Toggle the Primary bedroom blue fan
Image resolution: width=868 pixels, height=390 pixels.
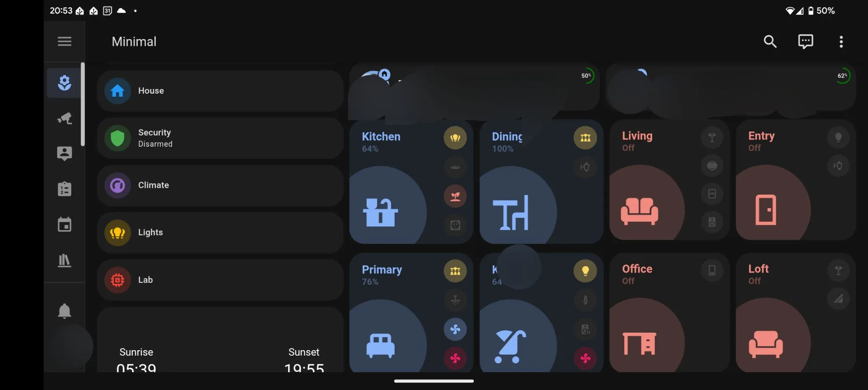coord(455,329)
